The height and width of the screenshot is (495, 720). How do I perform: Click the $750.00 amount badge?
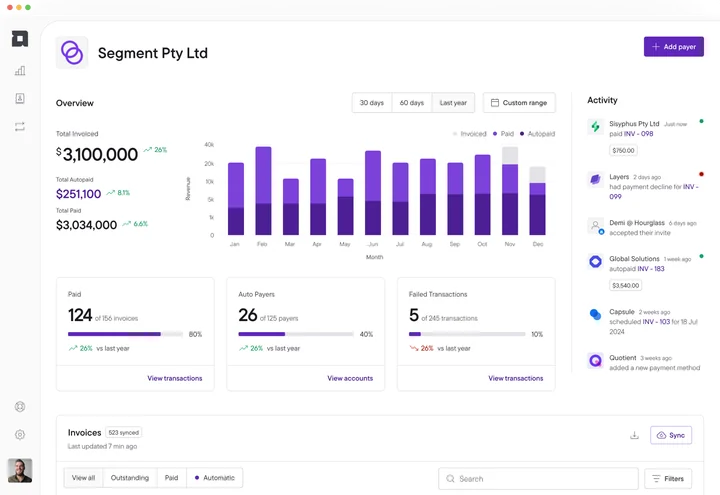coord(623,150)
